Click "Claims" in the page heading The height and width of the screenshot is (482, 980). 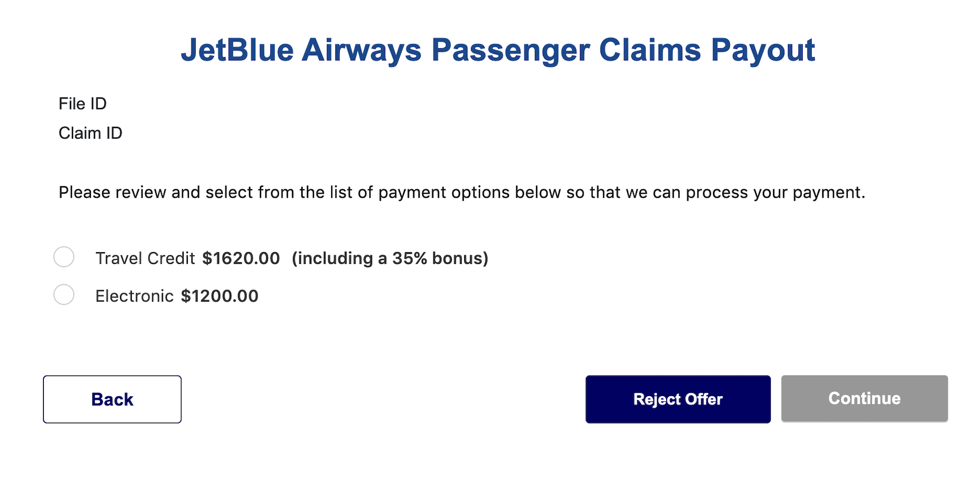point(650,50)
